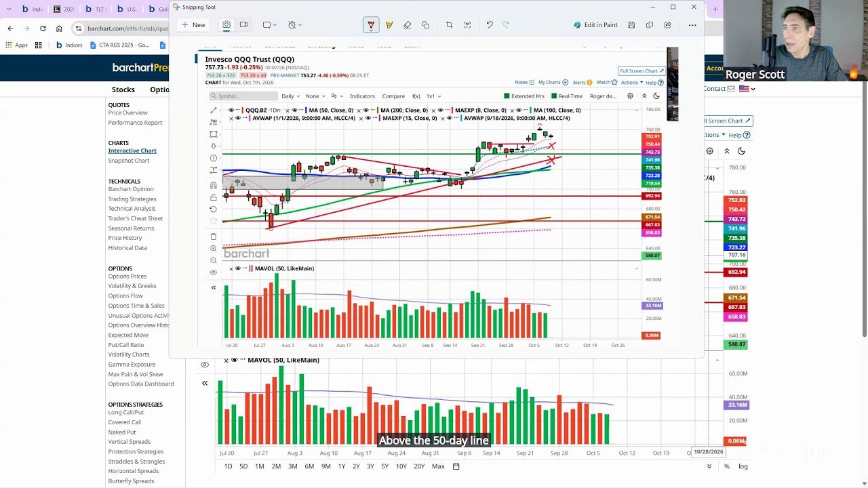This screenshot has width=868, height=488.
Task: Select the Max time range
Action: tap(438, 466)
